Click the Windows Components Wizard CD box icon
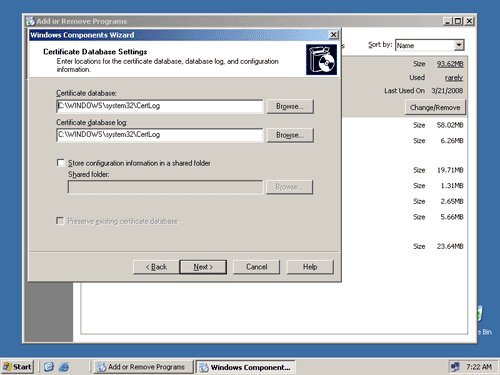The image size is (500, 375). pos(321,59)
